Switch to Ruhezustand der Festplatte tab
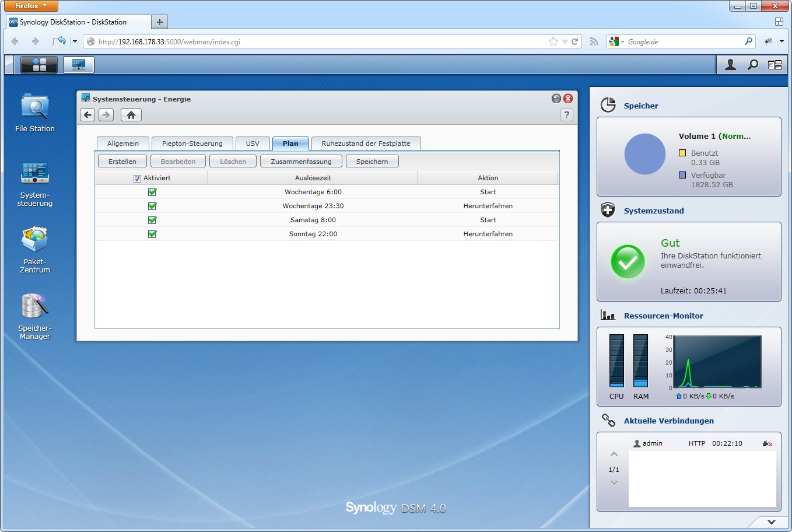Viewport: 792px width, 532px height. click(x=366, y=143)
